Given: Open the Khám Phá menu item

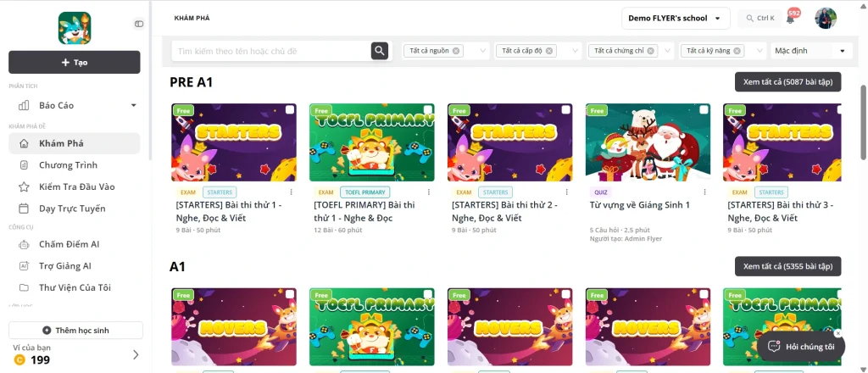Looking at the screenshot, I should [75, 143].
